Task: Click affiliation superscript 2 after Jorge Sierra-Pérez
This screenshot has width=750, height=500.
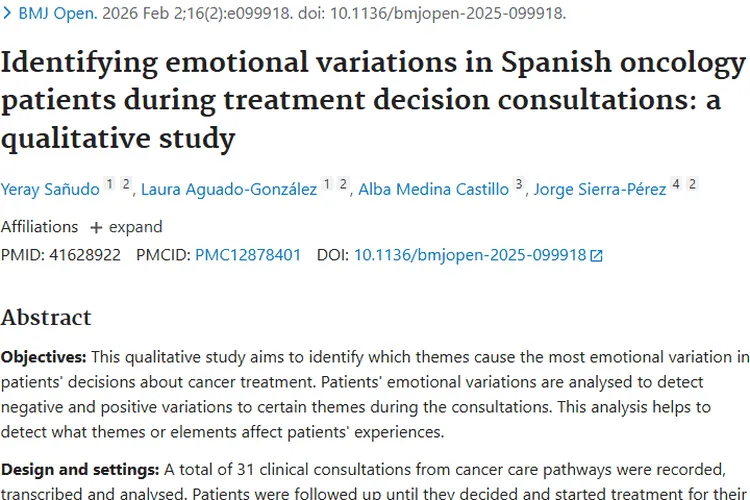Action: click(x=692, y=185)
